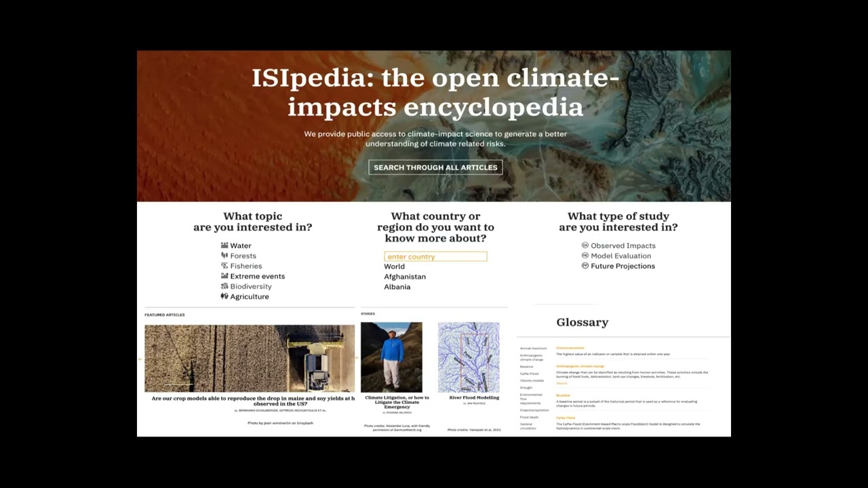Click the Forests topic icon

pyautogui.click(x=224, y=256)
